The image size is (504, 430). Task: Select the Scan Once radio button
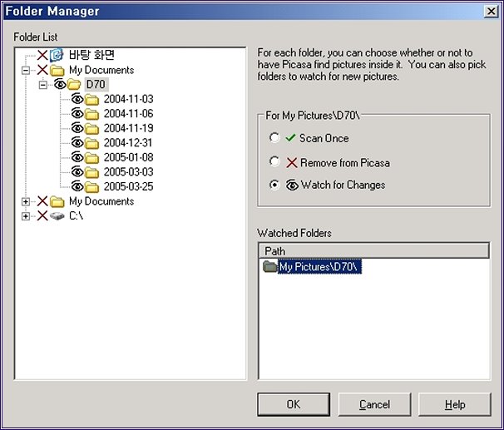pyautogui.click(x=274, y=138)
